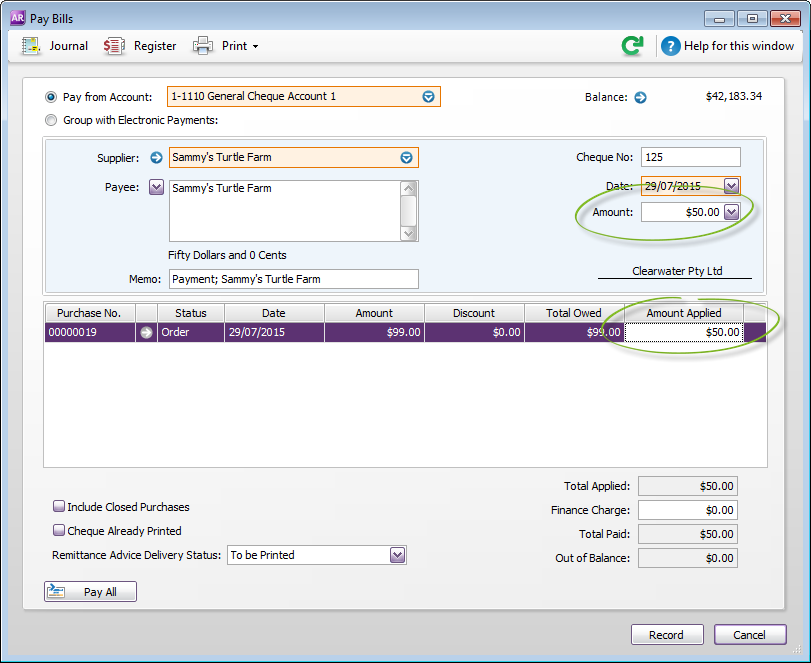Enable Include Closed Purchases checkbox

click(59, 507)
